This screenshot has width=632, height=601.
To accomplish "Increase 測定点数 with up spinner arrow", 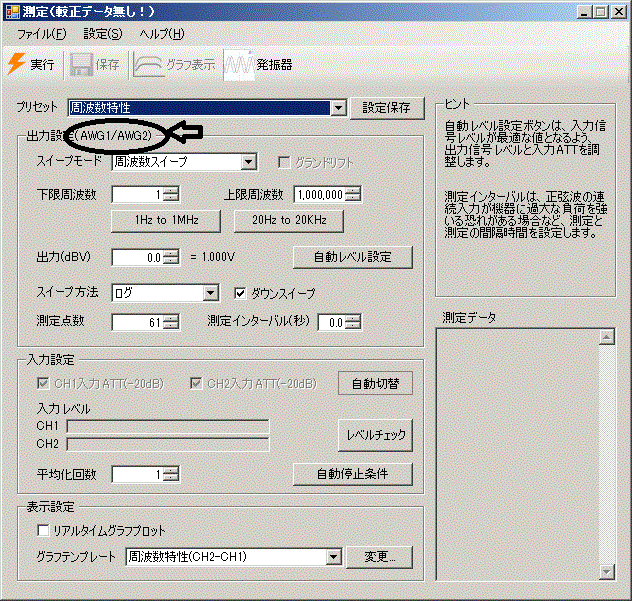I will (x=171, y=318).
